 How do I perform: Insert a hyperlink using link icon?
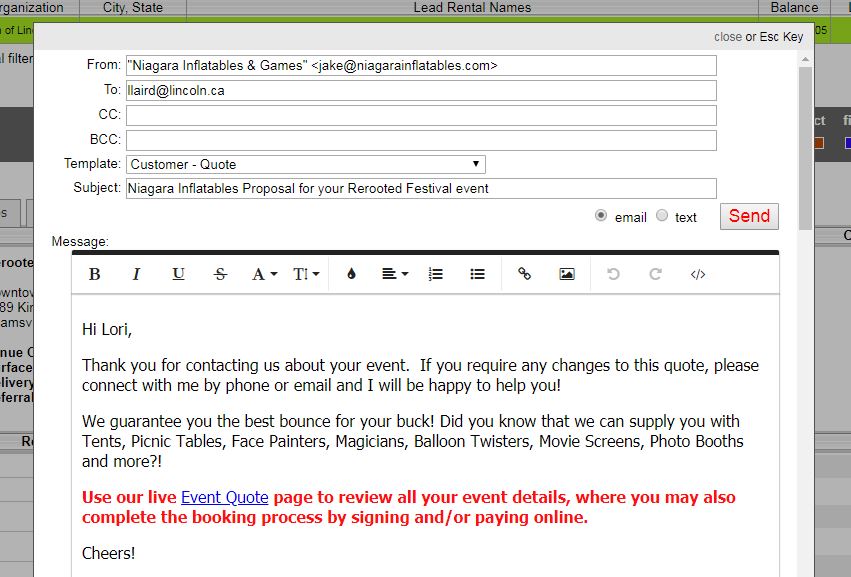click(524, 274)
